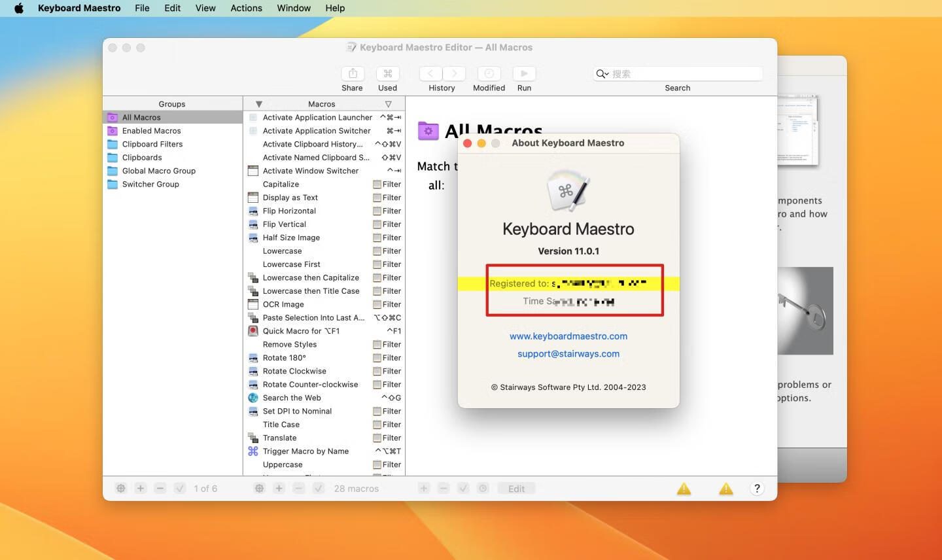The height and width of the screenshot is (560, 942).
Task: Click the Modified clock toolbar icon
Action: [x=489, y=74]
